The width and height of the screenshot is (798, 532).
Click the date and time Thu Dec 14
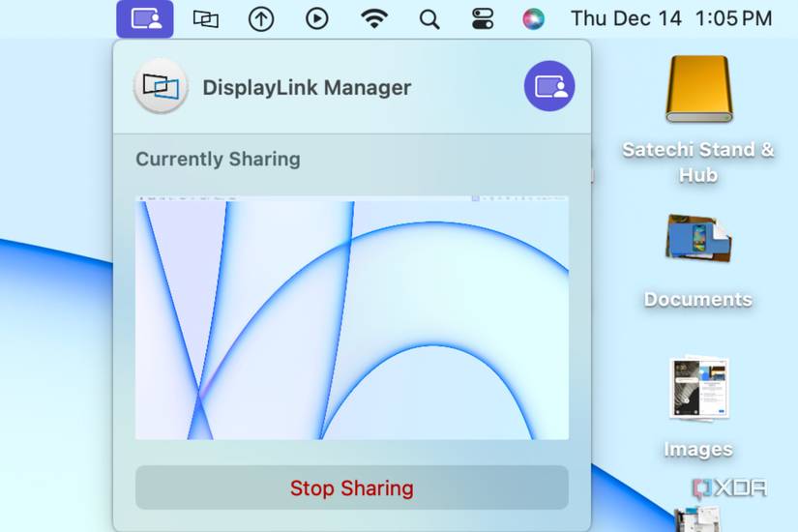(x=671, y=18)
